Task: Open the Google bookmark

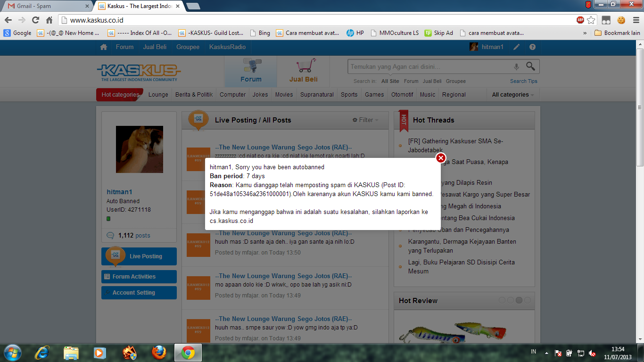Action: (x=18, y=33)
